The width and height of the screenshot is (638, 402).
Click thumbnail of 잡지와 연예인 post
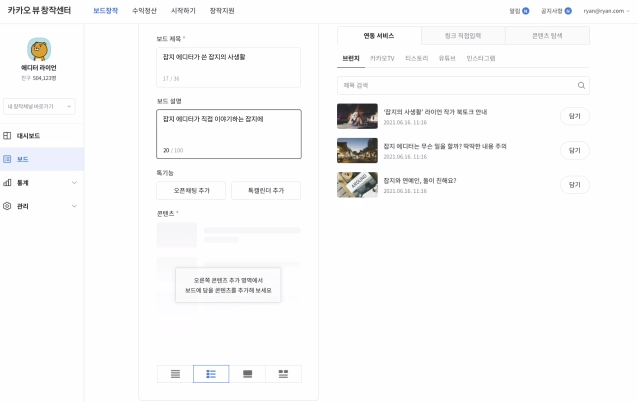pyautogui.click(x=357, y=185)
